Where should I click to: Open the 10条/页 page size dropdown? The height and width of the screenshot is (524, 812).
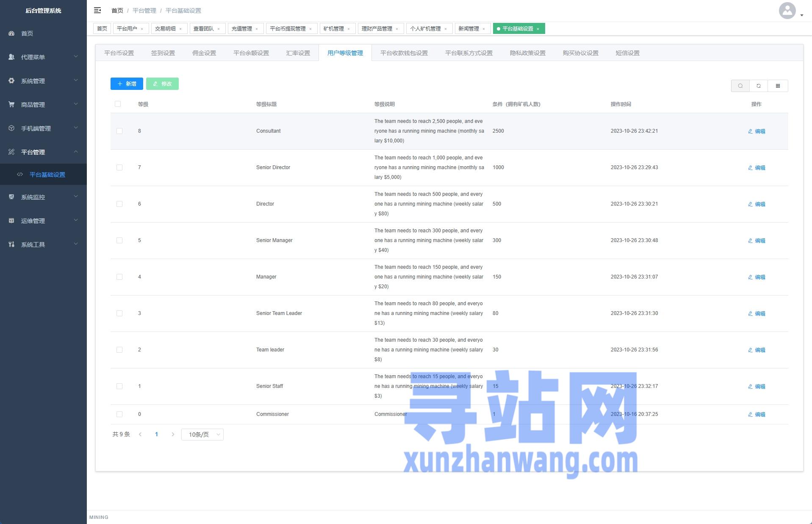(x=202, y=435)
